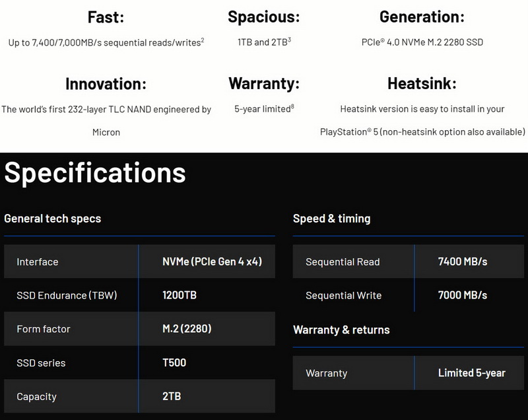The width and height of the screenshot is (528, 420).
Task: Click the "General tech specs" section heading
Action: [53, 219]
